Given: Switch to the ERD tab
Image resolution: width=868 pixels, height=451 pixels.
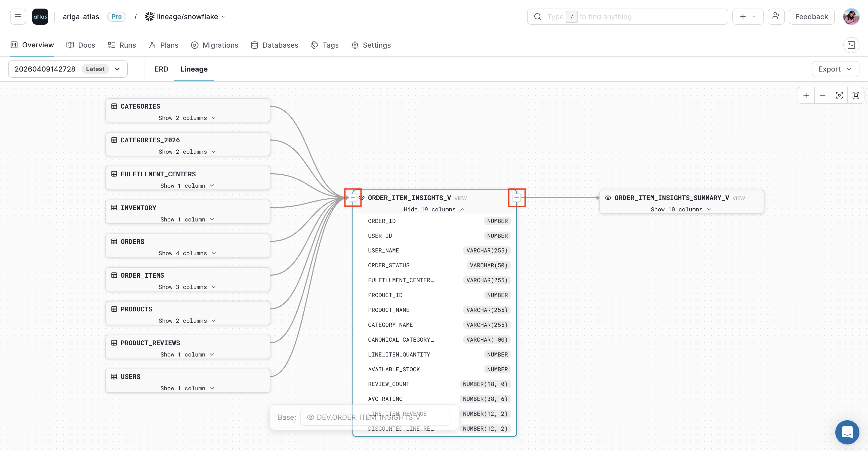Looking at the screenshot, I should (x=161, y=69).
